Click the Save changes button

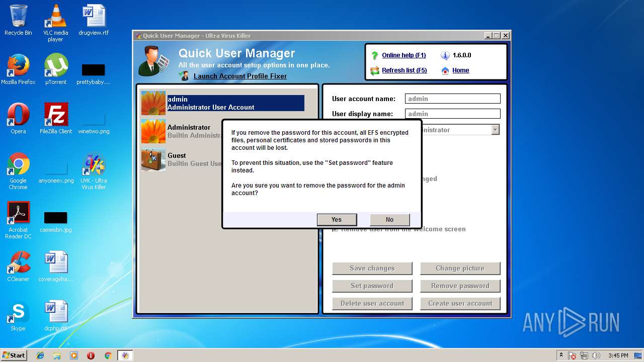pos(372,268)
